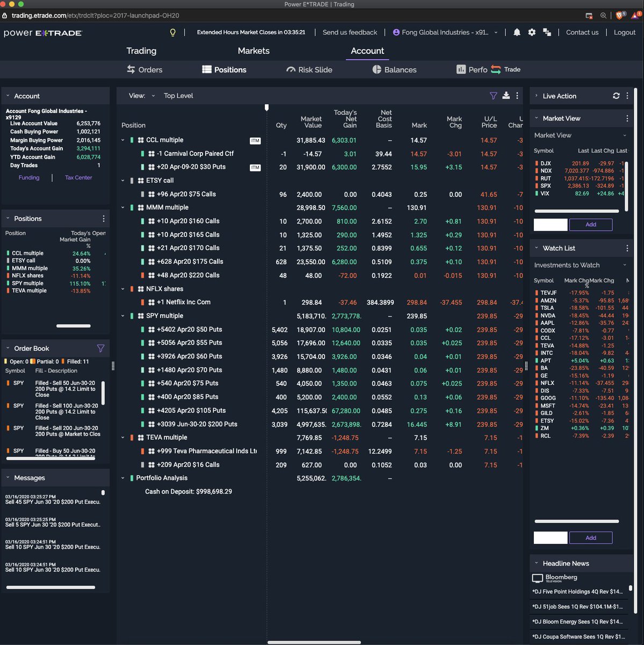Click the grid icon beside MMM multiple
Screen dimensions: 644x645
click(x=141, y=207)
